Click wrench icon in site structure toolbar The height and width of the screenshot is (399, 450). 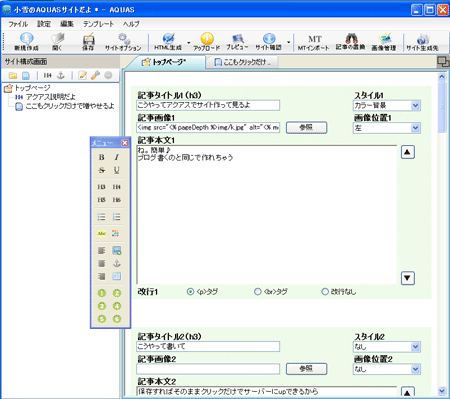coord(95,76)
